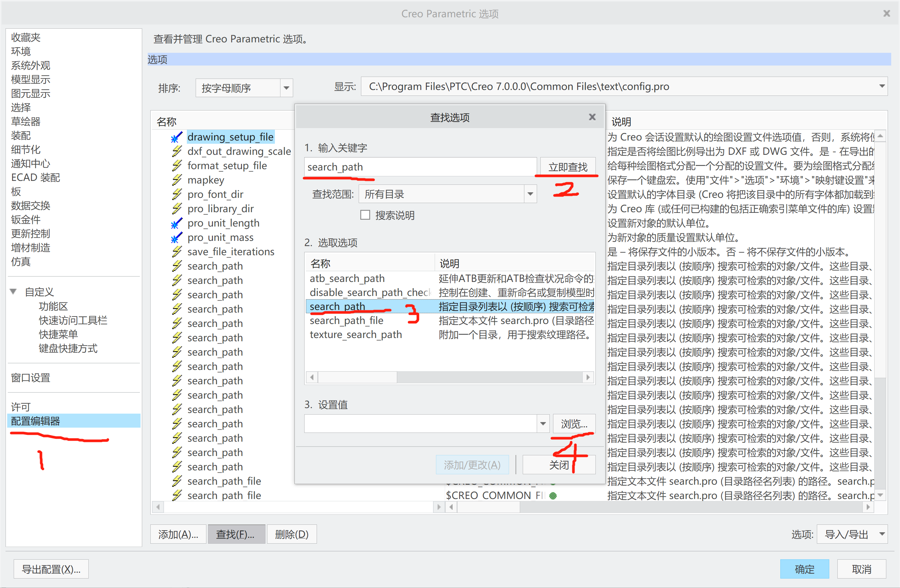
Task: Click the lightning icon beside dxf_out_drawing_scale
Action: coord(176,152)
